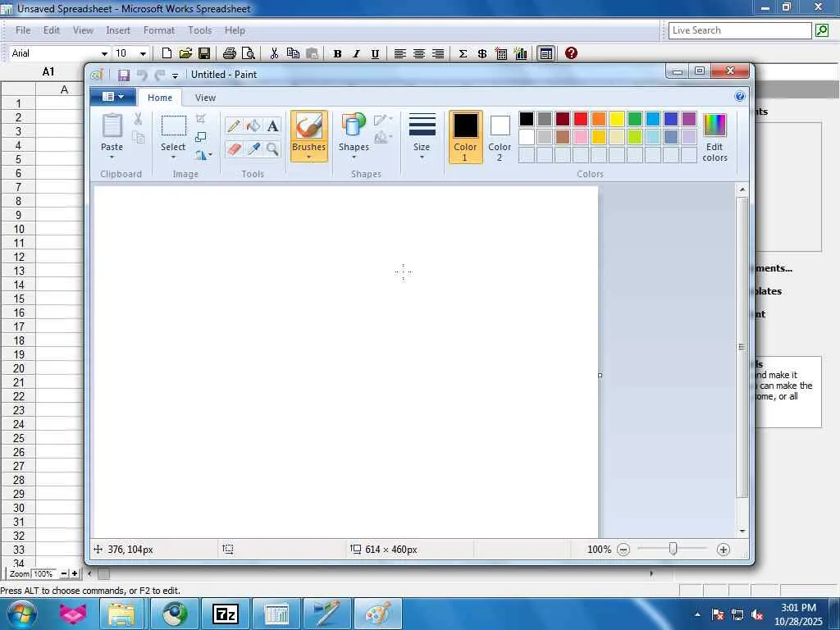
Task: Click the Live Search magnifier button
Action: 822,30
